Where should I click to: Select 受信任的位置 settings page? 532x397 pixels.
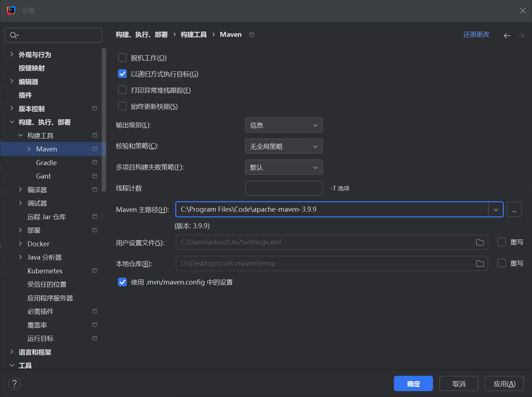click(47, 284)
